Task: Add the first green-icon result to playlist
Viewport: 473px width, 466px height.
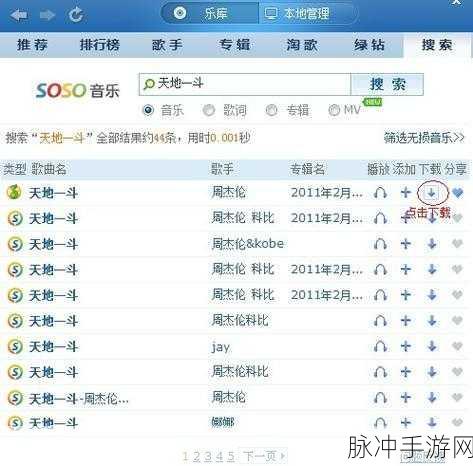Action: 406,193
